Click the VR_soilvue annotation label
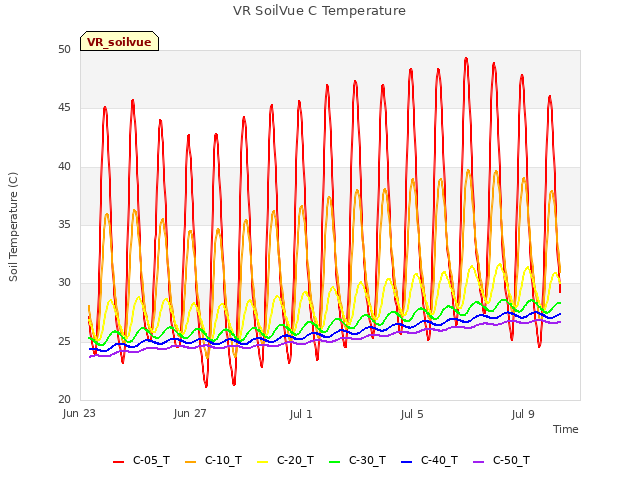Image resolution: width=640 pixels, height=480 pixels. coord(119,41)
